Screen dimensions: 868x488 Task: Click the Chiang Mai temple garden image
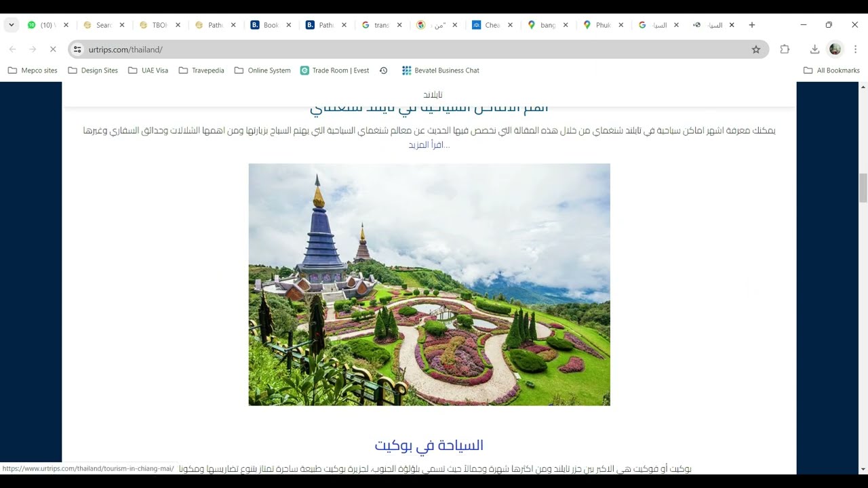coord(429,285)
